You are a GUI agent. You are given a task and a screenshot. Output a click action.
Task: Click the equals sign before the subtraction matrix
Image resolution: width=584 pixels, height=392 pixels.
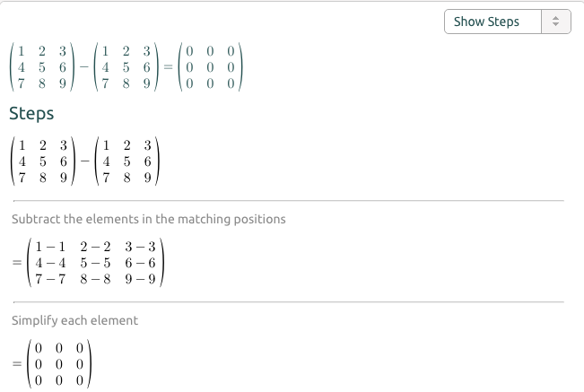click(x=17, y=263)
